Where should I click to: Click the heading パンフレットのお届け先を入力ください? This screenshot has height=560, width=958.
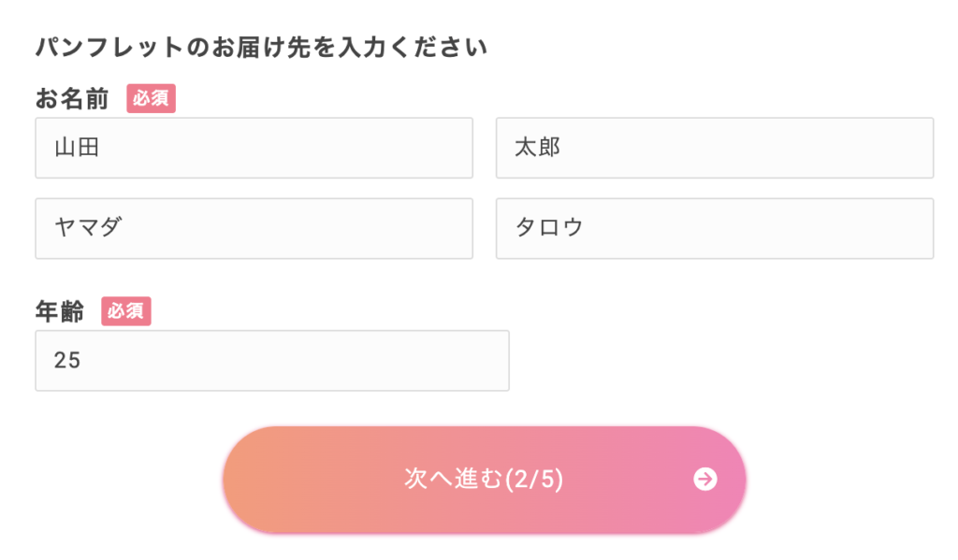(262, 47)
